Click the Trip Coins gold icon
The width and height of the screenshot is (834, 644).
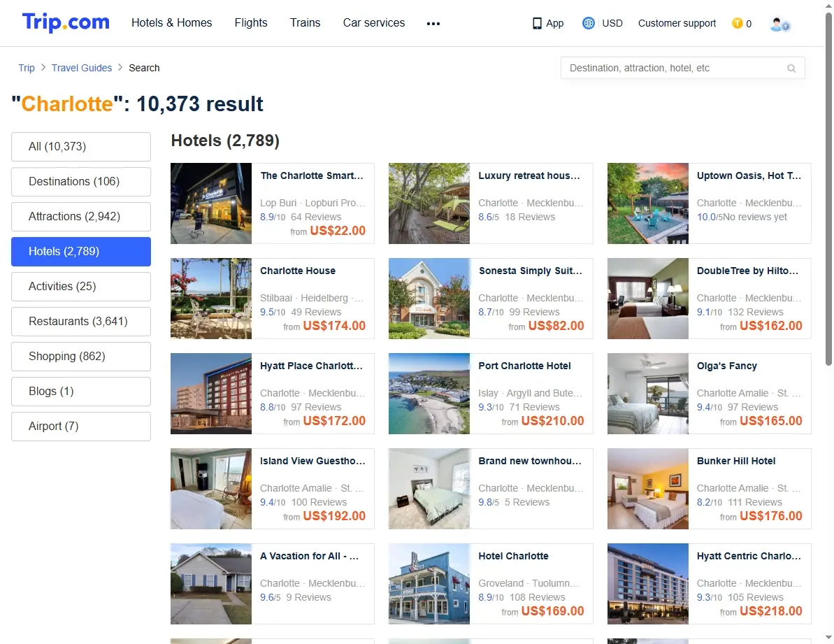(737, 23)
